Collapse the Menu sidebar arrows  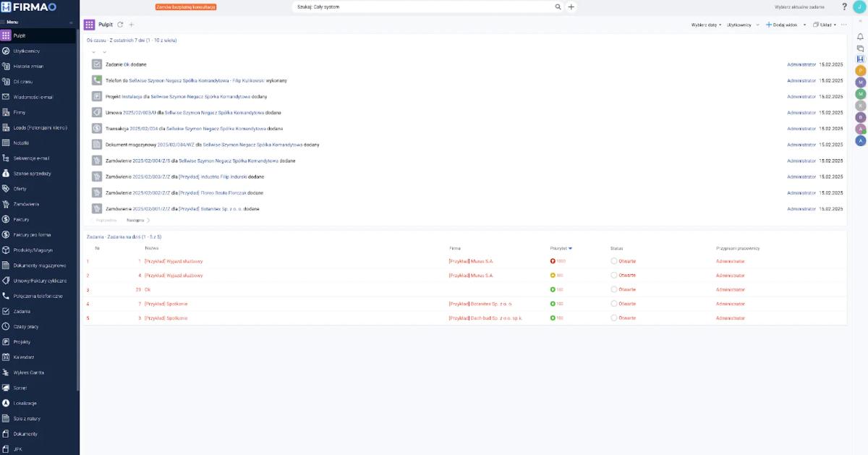71,23
